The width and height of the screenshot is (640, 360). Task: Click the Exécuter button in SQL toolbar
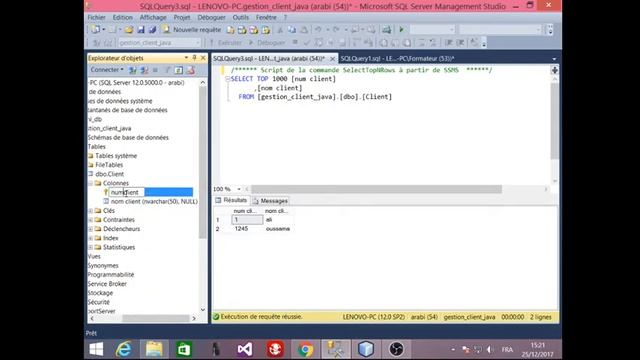click(x=226, y=43)
